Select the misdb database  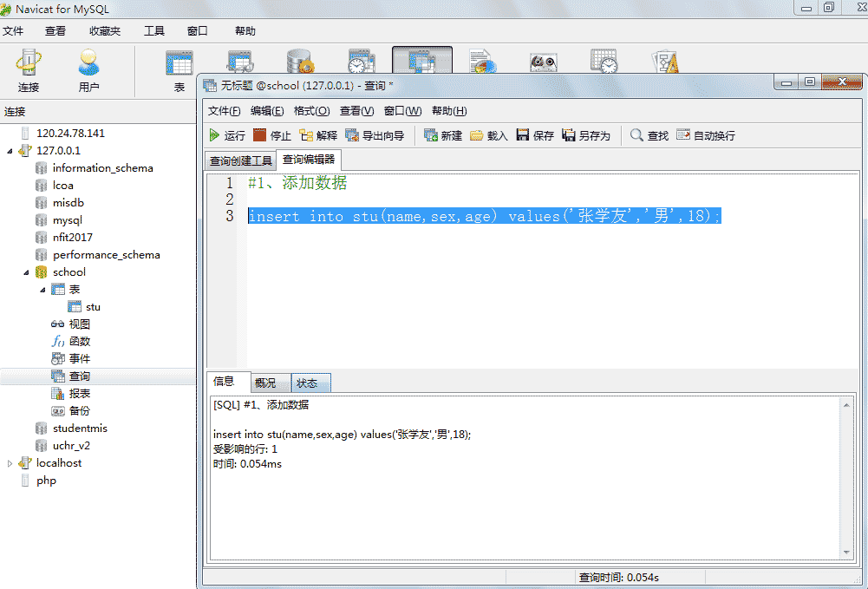click(x=69, y=203)
